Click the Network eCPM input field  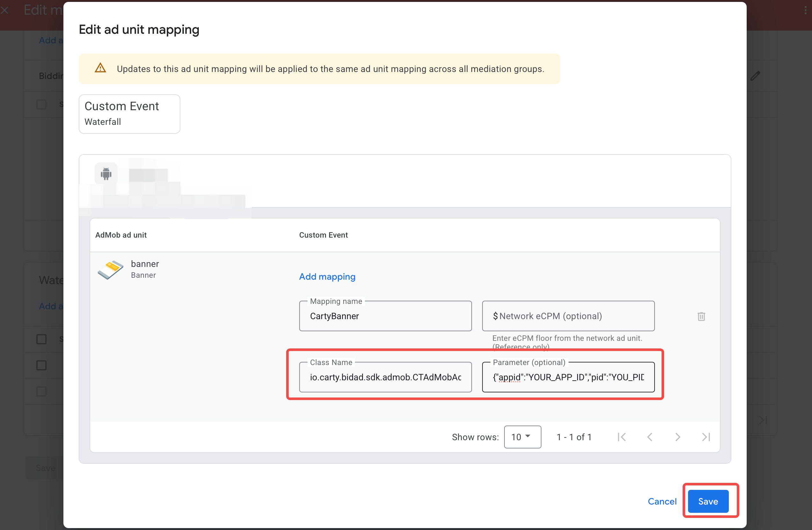[x=568, y=316]
